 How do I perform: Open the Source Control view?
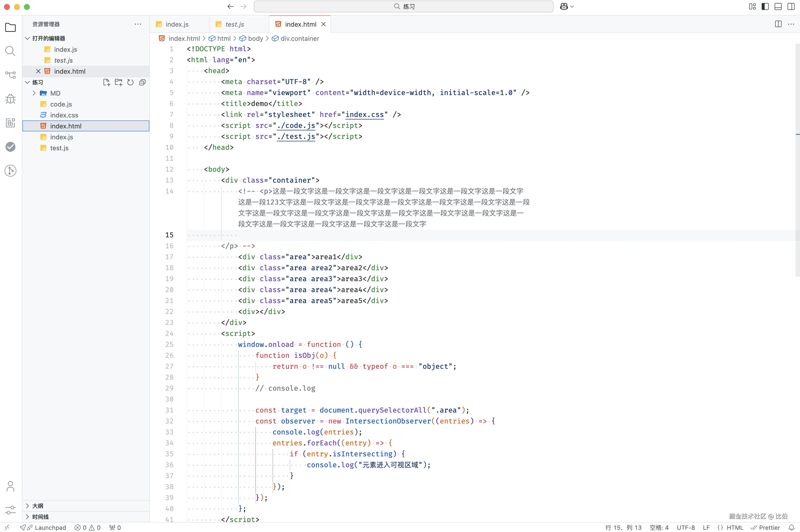point(10,75)
